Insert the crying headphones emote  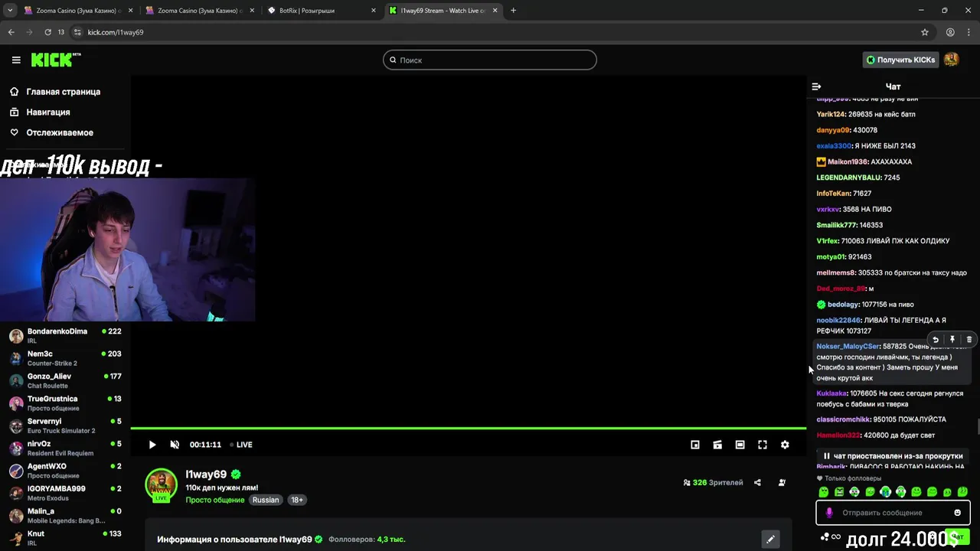pos(886,492)
